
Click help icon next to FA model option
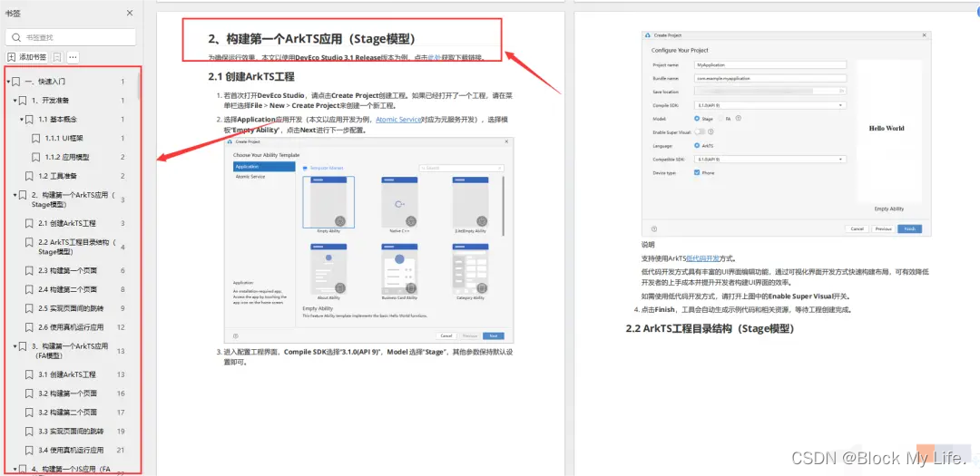[x=739, y=118]
